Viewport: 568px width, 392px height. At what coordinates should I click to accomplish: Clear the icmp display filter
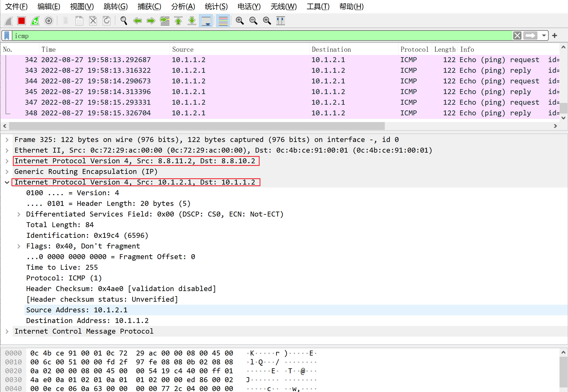[517, 36]
